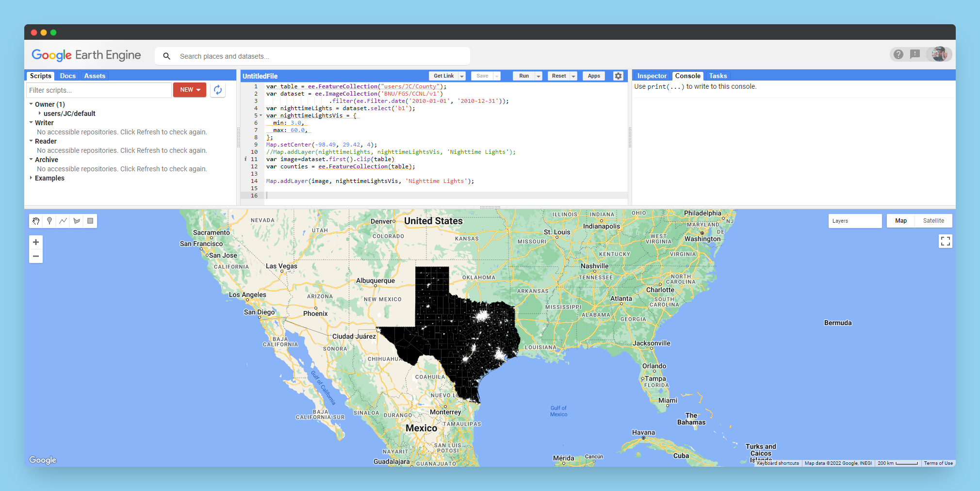Select the add marker drawing tool
980x491 pixels.
tap(49, 221)
